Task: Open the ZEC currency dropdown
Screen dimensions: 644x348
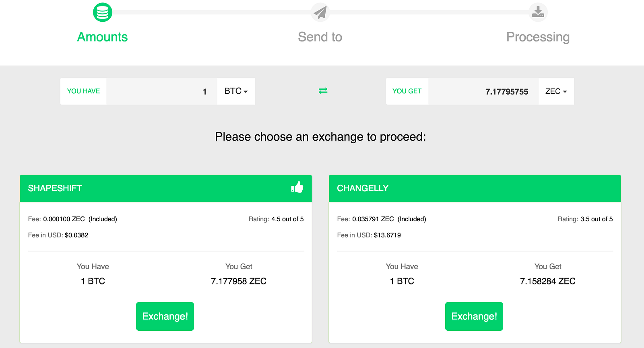Action: (556, 91)
